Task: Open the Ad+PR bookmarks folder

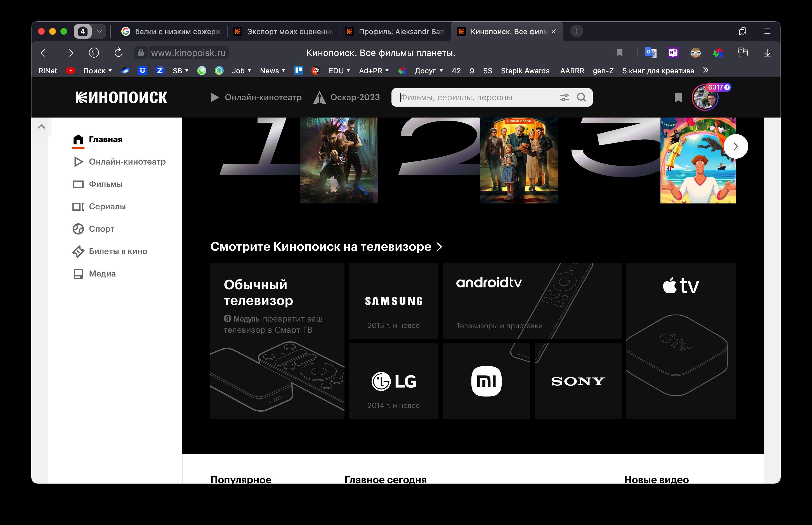Action: (x=374, y=71)
